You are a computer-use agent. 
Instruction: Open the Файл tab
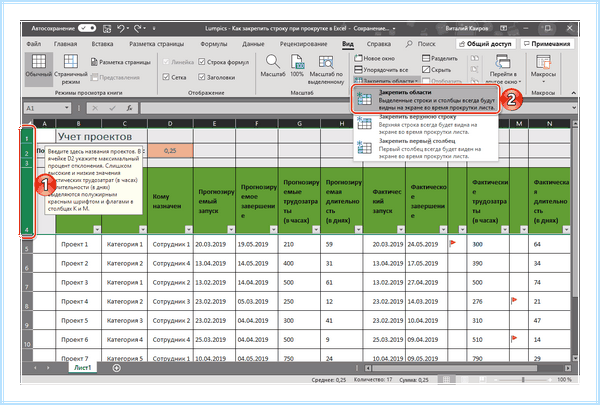click(x=34, y=44)
